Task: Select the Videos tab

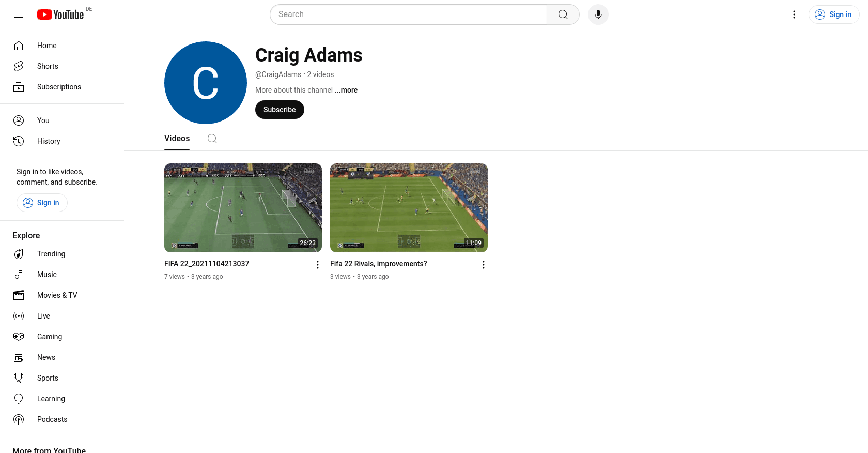Action: click(177, 139)
